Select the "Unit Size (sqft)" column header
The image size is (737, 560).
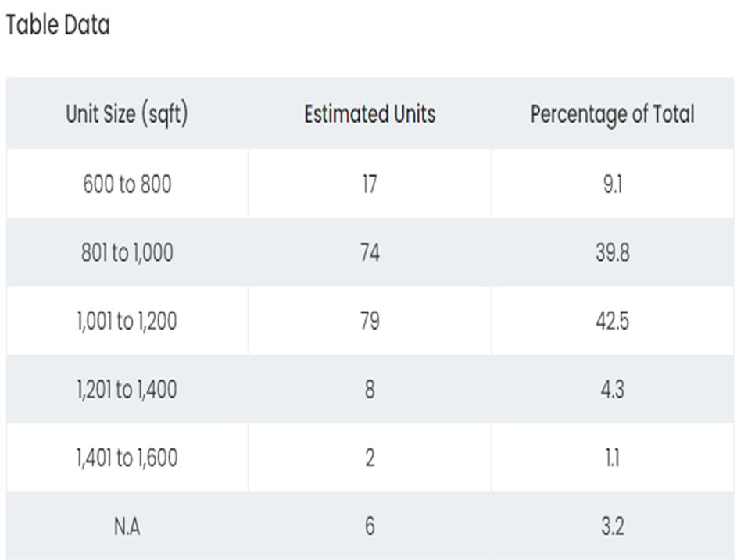(x=127, y=114)
